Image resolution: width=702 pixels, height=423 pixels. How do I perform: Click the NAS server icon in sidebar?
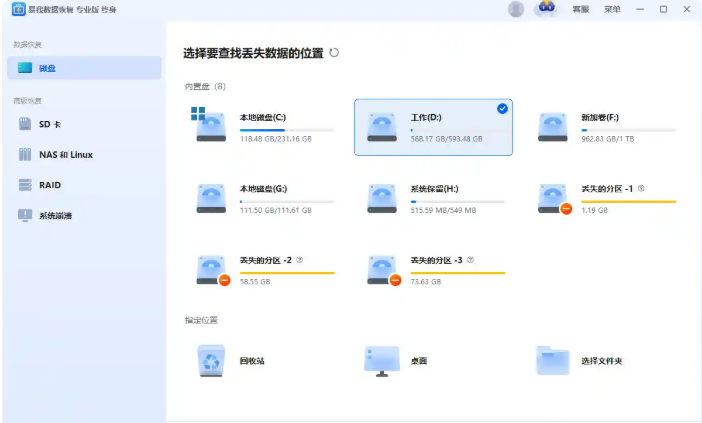[x=25, y=154]
